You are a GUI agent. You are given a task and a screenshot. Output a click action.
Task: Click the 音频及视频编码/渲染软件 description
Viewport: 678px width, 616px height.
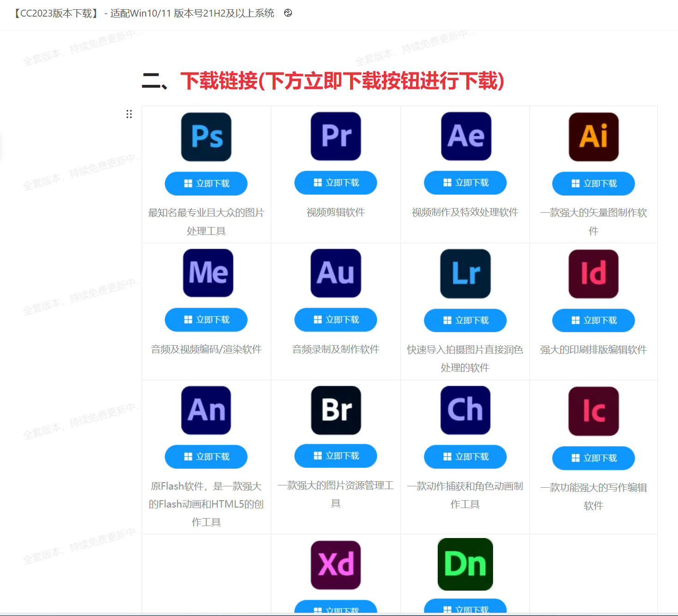[x=206, y=349]
